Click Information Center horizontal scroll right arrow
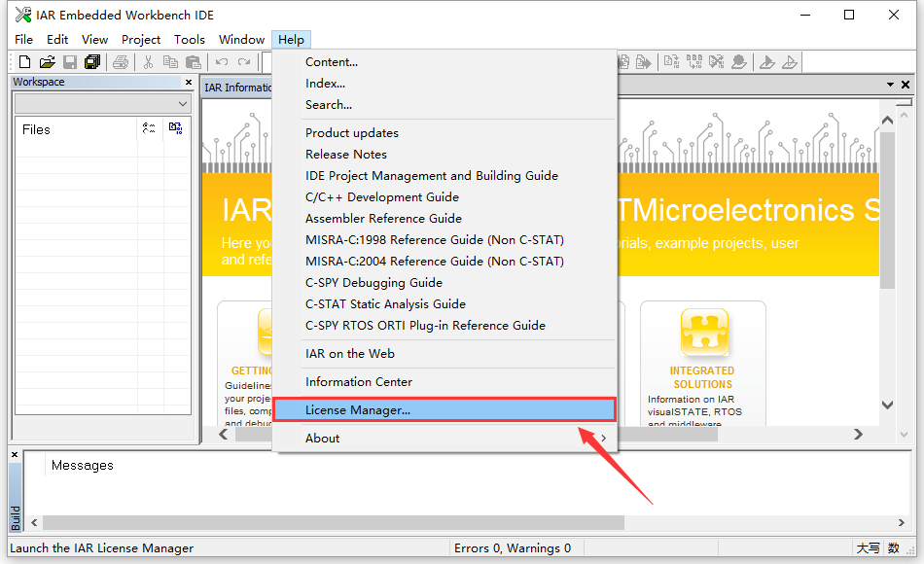 tap(859, 435)
